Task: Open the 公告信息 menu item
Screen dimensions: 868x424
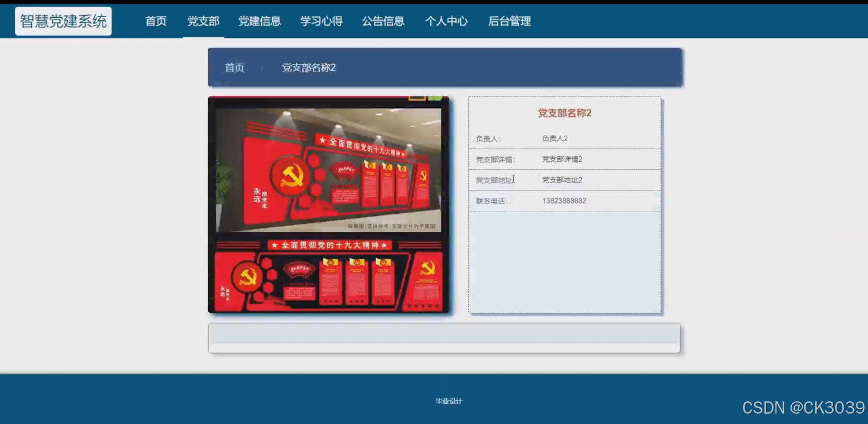Action: [x=383, y=21]
